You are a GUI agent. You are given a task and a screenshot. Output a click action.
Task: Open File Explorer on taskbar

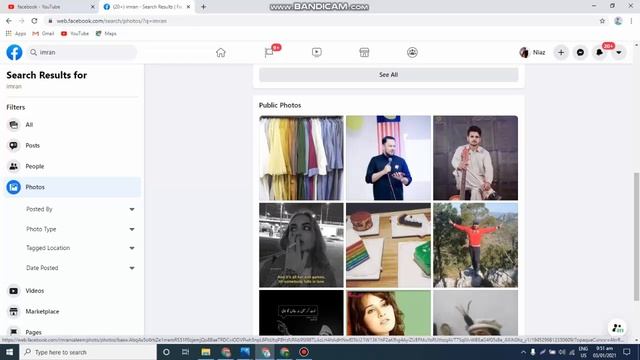(206, 352)
